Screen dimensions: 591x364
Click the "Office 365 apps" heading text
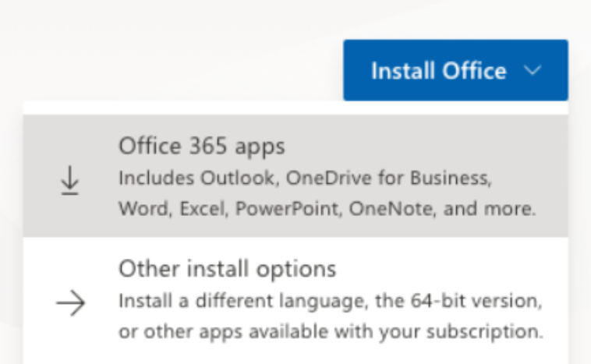[201, 146]
